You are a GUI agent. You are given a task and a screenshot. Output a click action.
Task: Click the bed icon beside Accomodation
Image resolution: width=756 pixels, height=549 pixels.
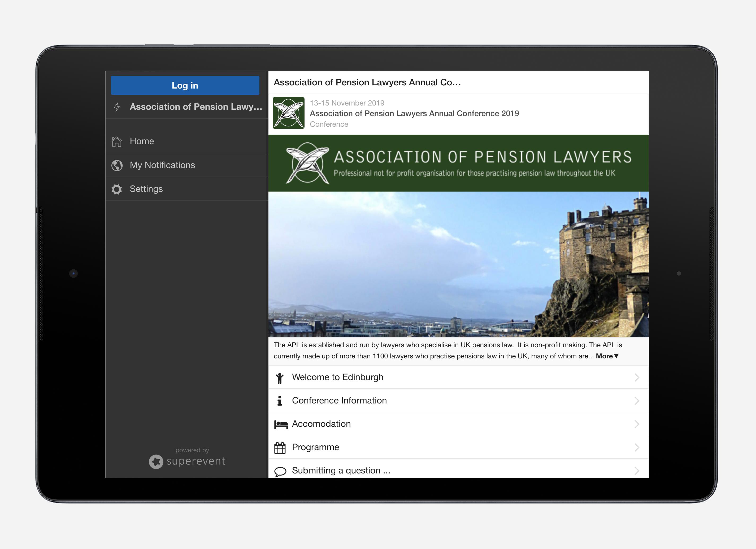pos(281,424)
